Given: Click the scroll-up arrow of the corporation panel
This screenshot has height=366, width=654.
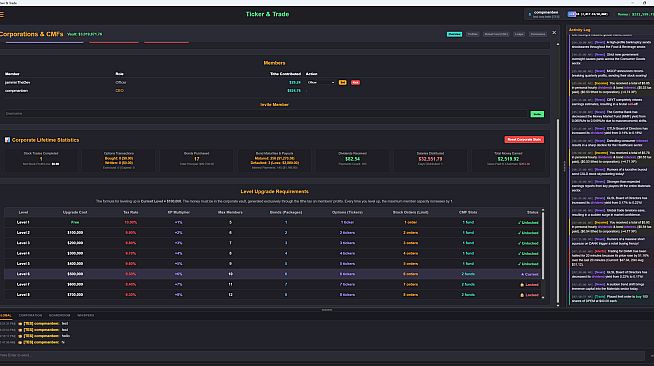Looking at the screenshot, I should 558,44.
